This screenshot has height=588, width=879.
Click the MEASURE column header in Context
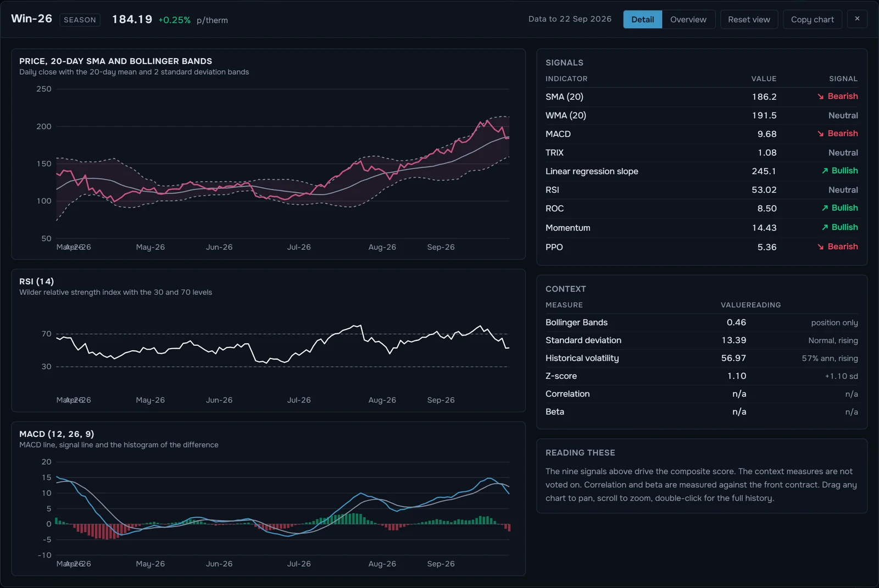564,305
